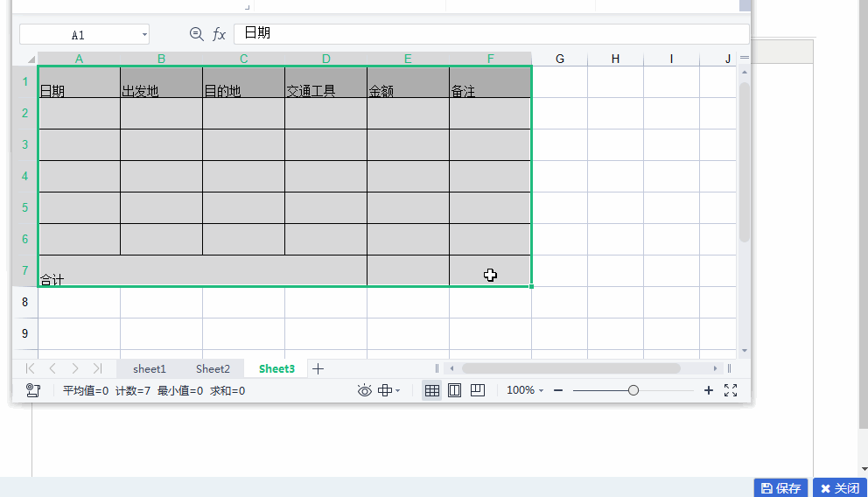
Task: Click the 交通工具 header cell
Action: pyautogui.click(x=325, y=82)
